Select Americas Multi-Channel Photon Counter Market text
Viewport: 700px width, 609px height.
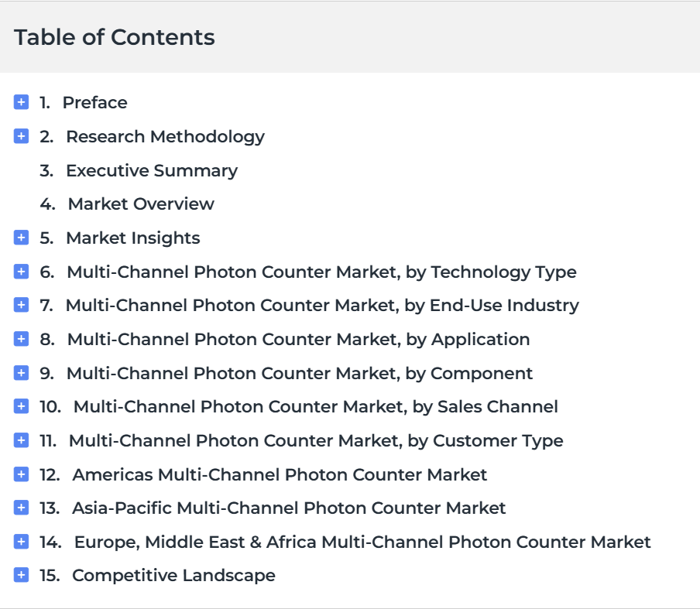point(280,474)
